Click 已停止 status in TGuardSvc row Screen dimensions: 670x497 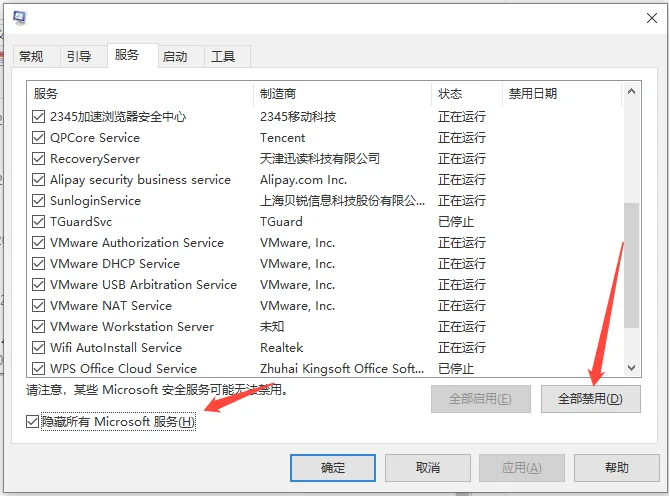(456, 221)
